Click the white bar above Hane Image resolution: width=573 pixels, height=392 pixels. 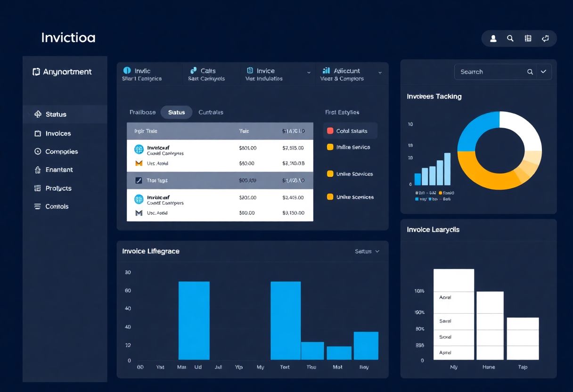pyautogui.click(x=490, y=326)
